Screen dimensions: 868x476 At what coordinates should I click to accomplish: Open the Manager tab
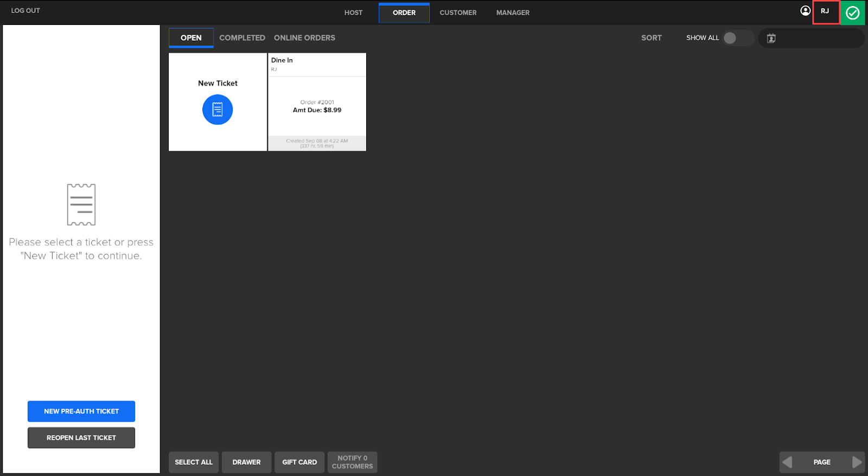513,12
